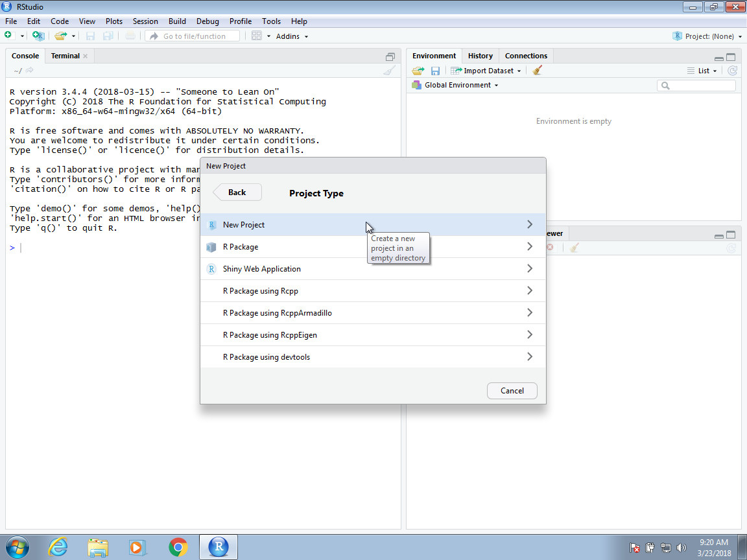Open the Code menu

click(x=60, y=21)
